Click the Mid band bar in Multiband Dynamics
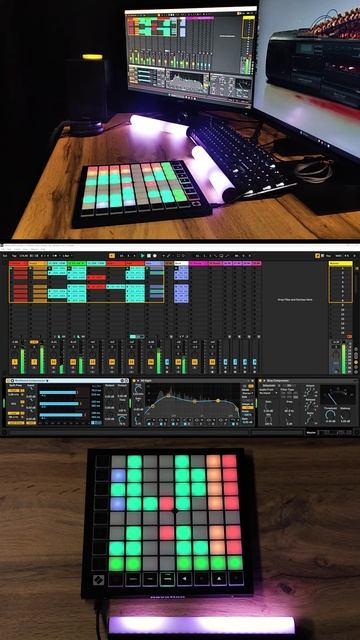This screenshot has width=360, height=640. click(59, 403)
